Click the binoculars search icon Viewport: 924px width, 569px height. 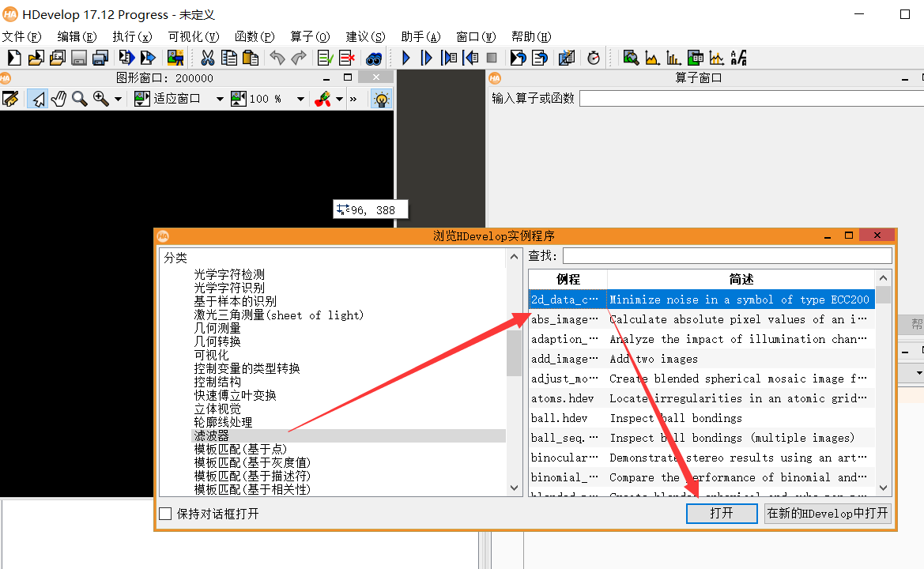tap(374, 58)
